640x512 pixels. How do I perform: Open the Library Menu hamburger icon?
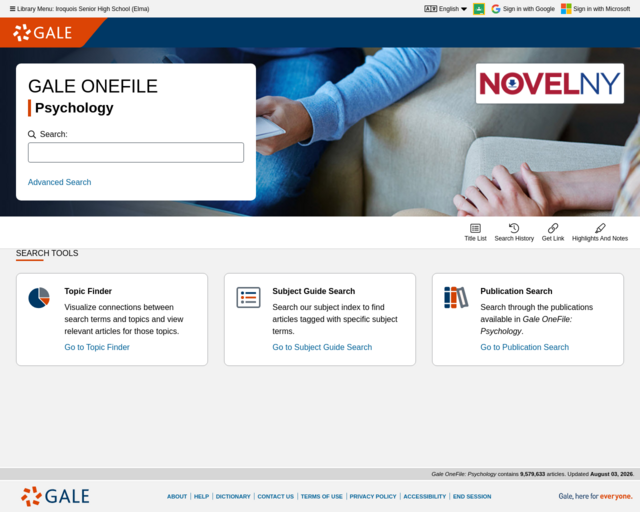(13, 9)
